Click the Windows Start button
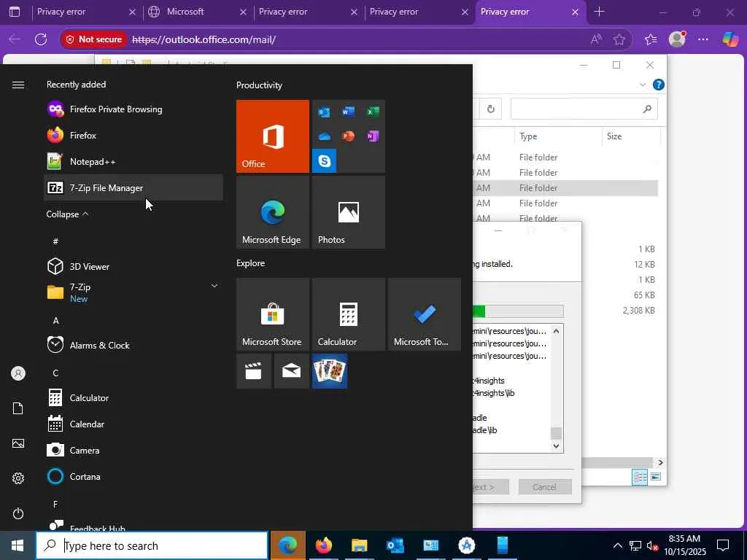747x560 pixels. pyautogui.click(x=18, y=545)
